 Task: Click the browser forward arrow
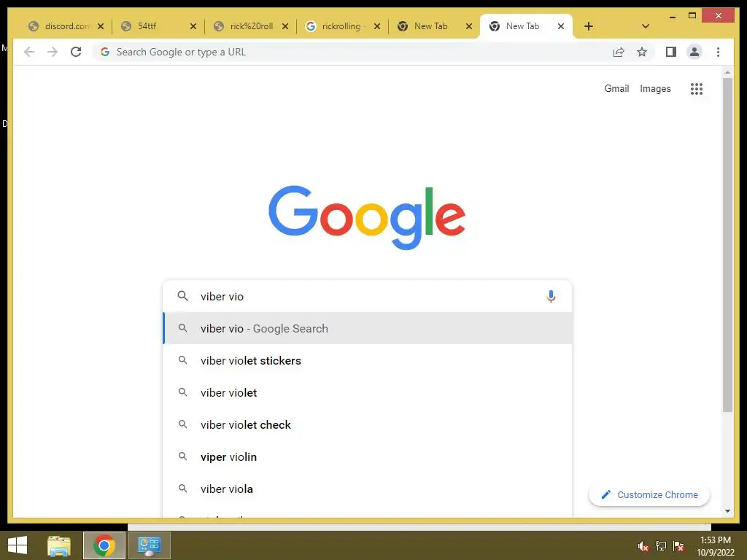tap(53, 52)
